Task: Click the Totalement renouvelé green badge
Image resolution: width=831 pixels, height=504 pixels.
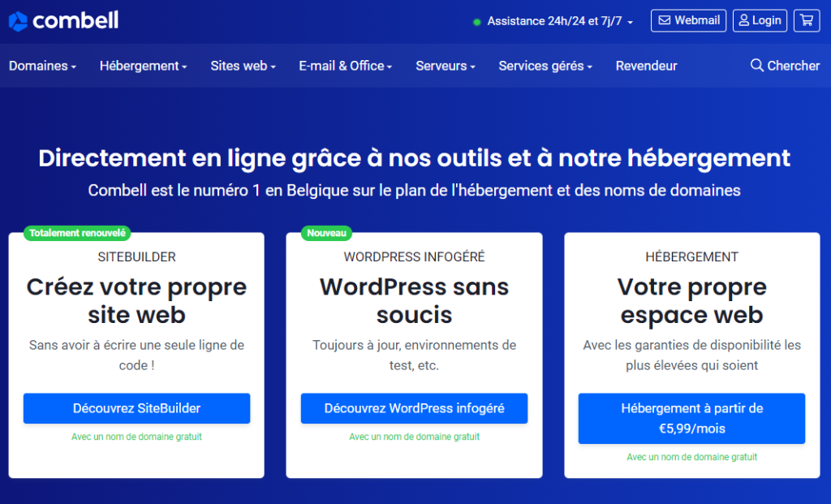Action: pyautogui.click(x=77, y=233)
